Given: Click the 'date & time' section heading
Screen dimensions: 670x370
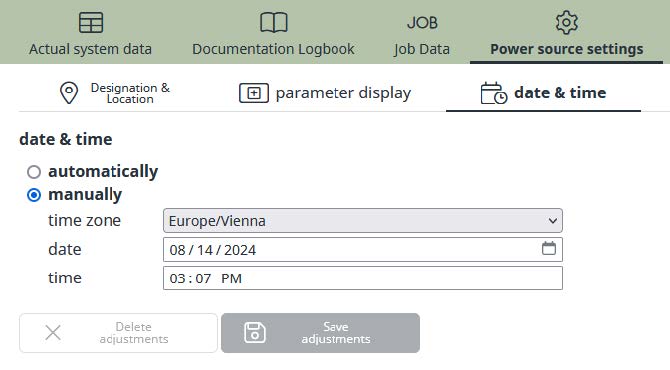Looking at the screenshot, I should [66, 139].
